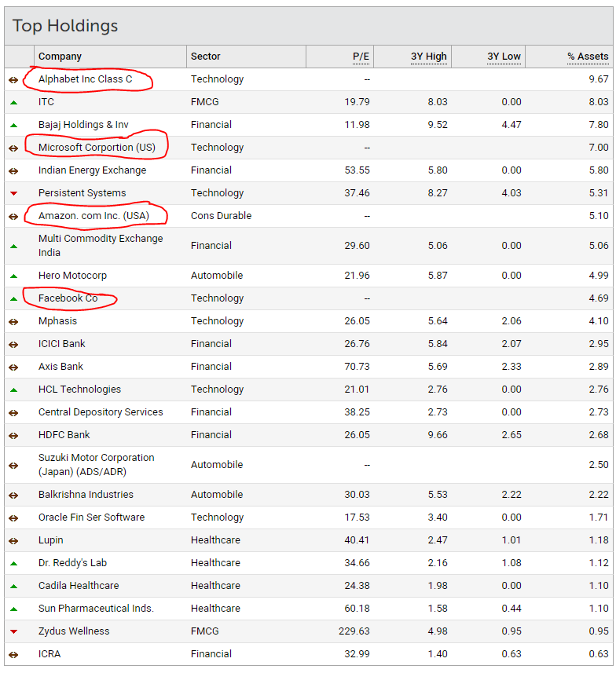616x673 pixels.
Task: Open Bajaj Holdings & Inv company name
Action: tap(83, 125)
